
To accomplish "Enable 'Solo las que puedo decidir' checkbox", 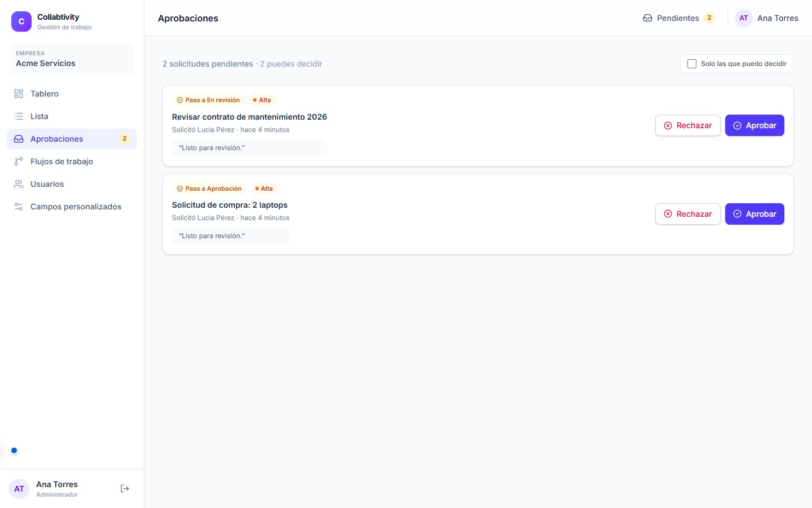I will [692, 64].
